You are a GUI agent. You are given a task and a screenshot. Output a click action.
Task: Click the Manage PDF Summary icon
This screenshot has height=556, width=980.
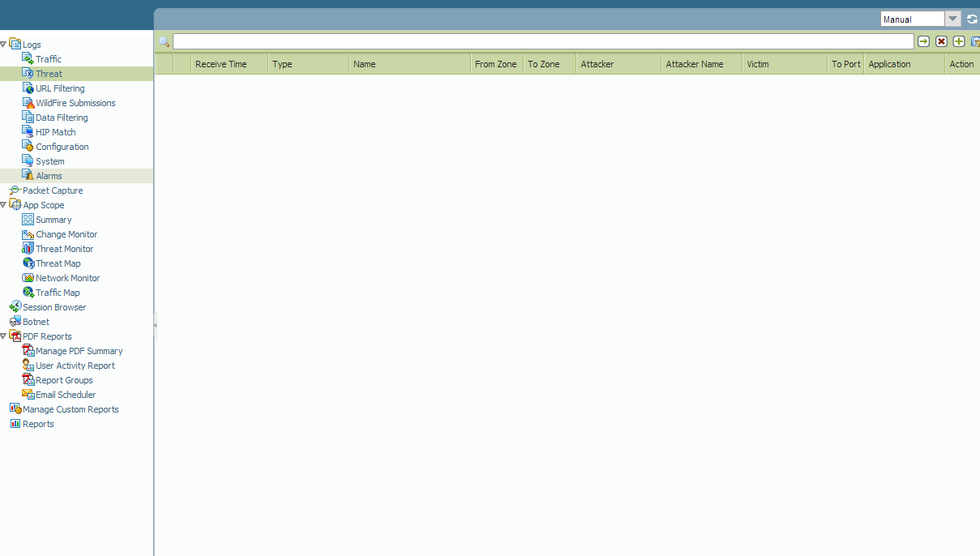(28, 351)
